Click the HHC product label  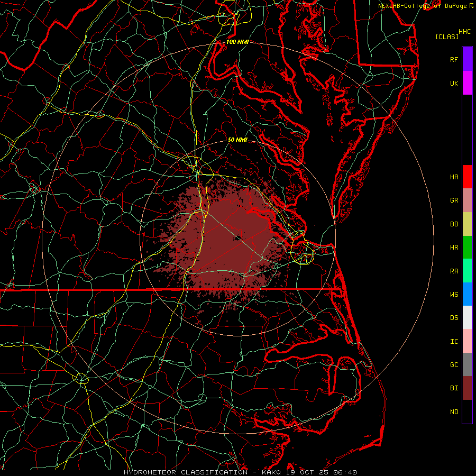click(465, 32)
